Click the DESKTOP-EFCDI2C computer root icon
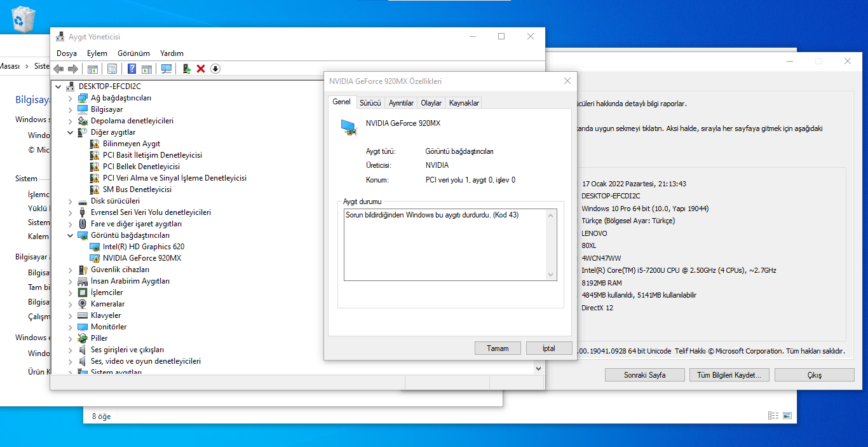This screenshot has width=868, height=447. coord(70,86)
